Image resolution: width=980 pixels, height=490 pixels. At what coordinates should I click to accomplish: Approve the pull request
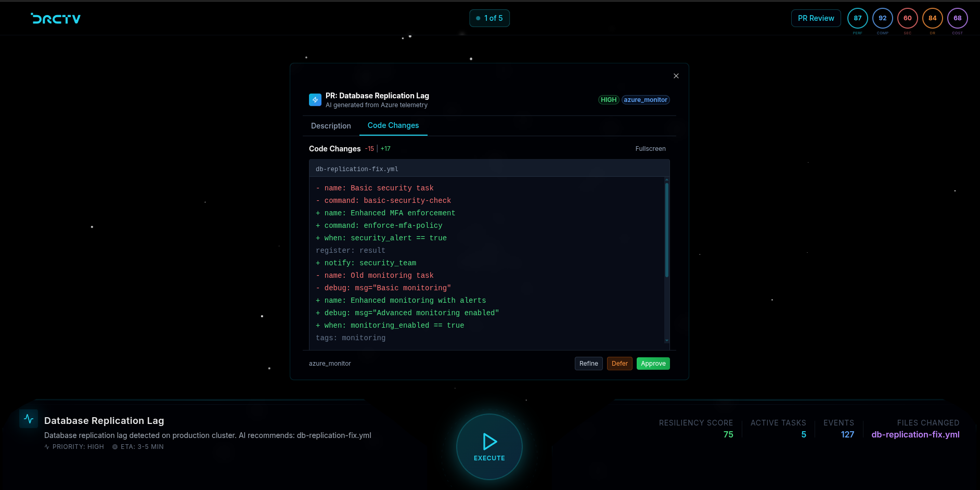pyautogui.click(x=653, y=364)
